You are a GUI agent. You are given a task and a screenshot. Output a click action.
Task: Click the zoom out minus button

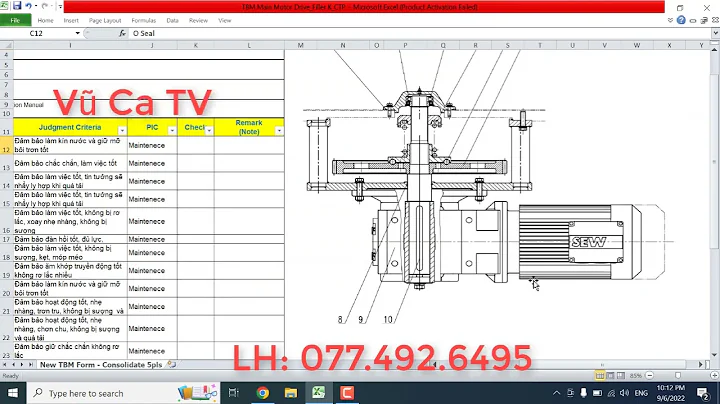(650, 376)
